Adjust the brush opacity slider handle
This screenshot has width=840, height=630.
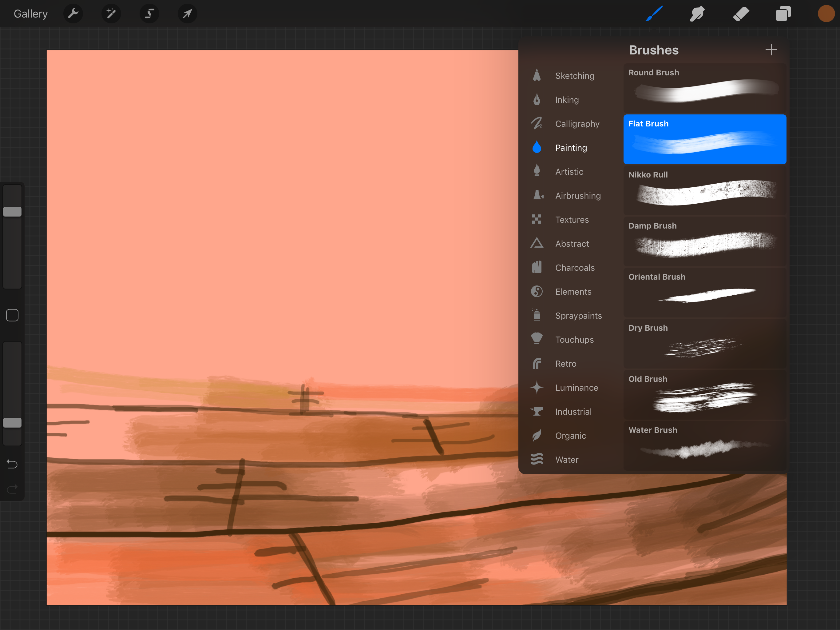[12, 423]
